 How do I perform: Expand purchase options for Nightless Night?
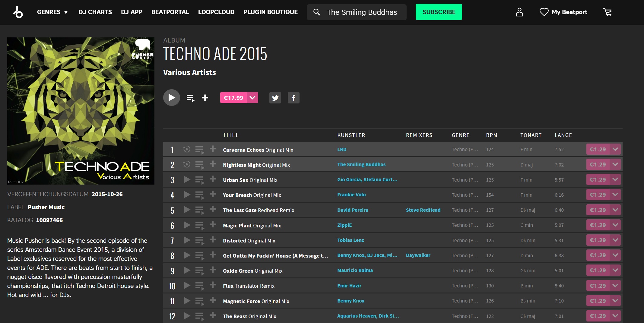[615, 164]
